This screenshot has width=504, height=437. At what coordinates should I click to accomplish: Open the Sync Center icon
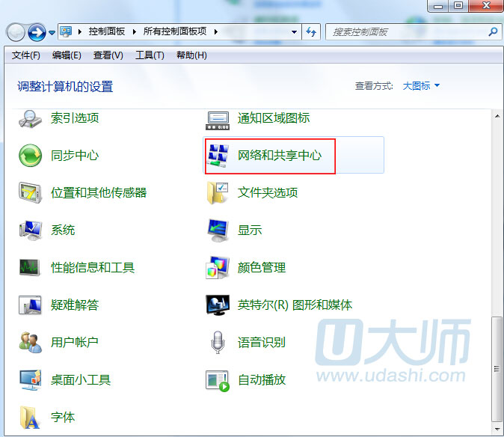[31, 155]
